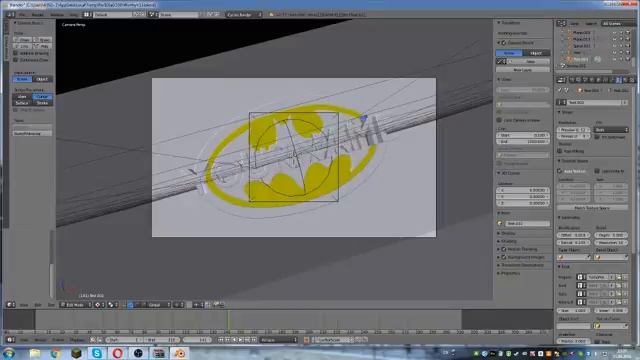The width and height of the screenshot is (640, 360).
Task: Open the Marker menu in timeline
Action: pyautogui.click(x=40, y=340)
